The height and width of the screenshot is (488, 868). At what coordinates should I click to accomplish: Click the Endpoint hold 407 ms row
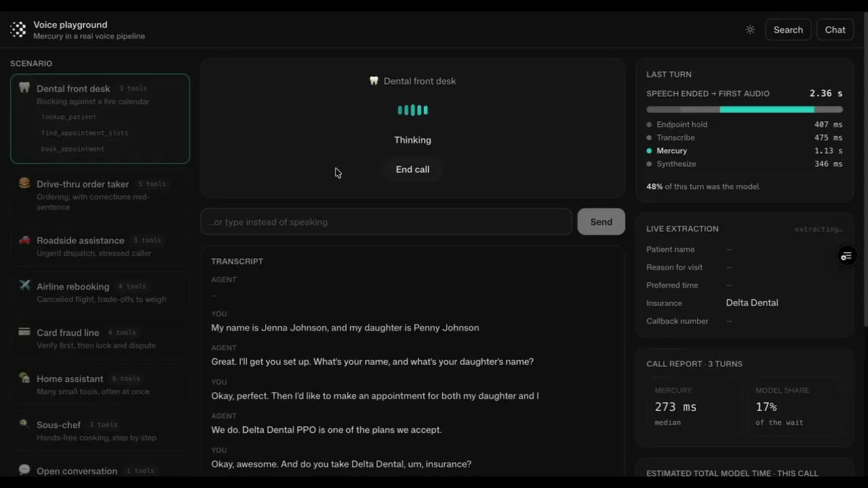pyautogui.click(x=745, y=125)
